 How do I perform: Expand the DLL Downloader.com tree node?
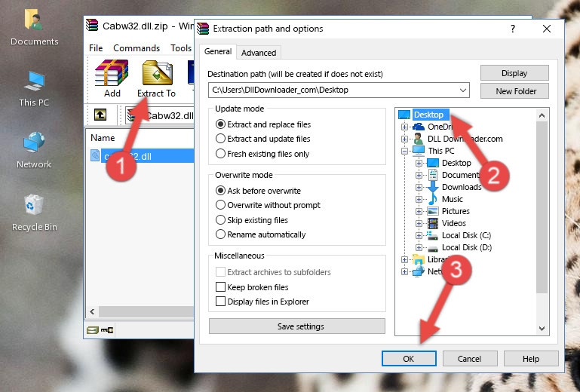coord(404,139)
